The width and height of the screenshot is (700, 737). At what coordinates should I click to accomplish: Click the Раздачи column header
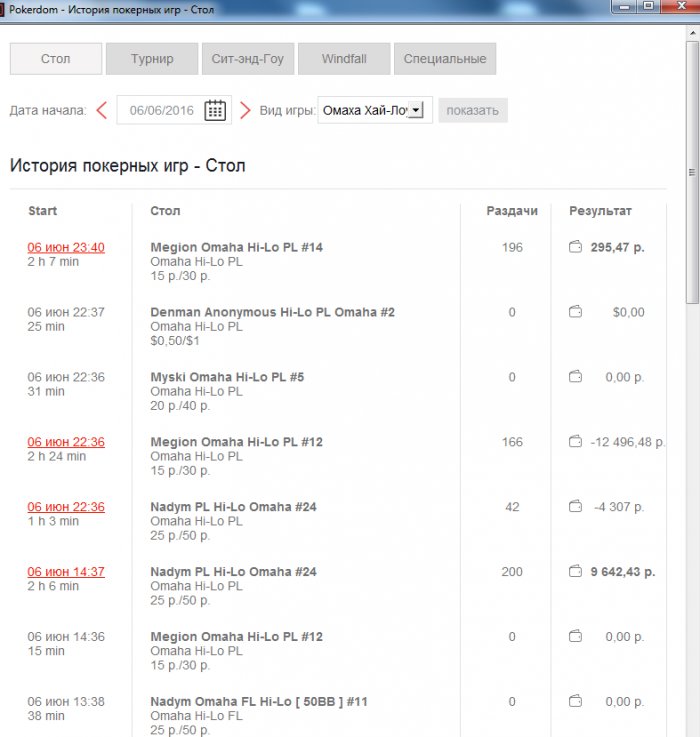512,211
